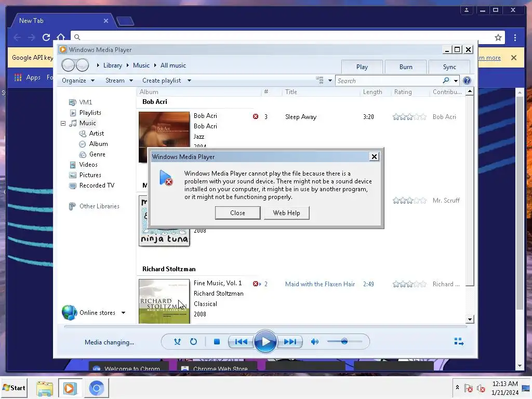This screenshot has height=399, width=532.
Task: Expand the Online stores dropdown arrow
Action: (x=124, y=313)
